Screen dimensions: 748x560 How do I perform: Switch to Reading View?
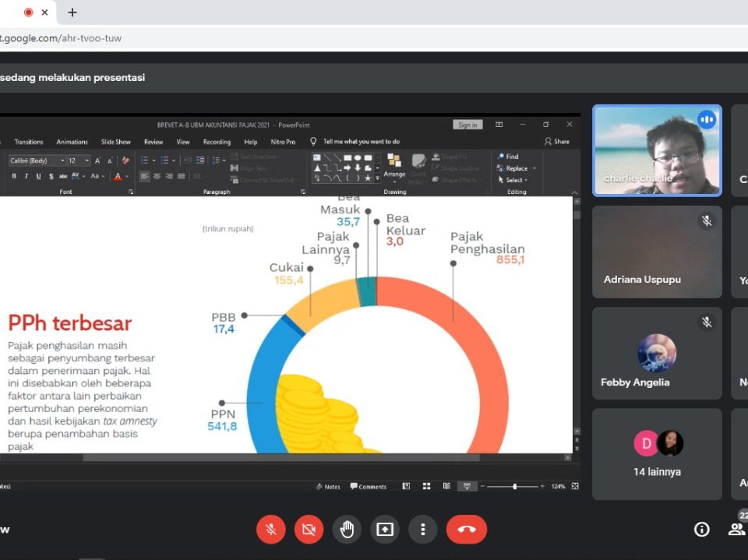[x=446, y=486]
